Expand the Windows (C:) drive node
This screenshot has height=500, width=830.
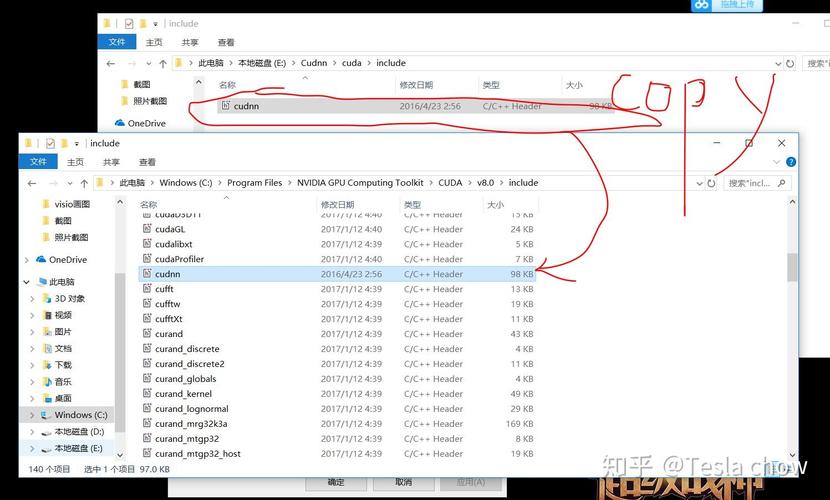[32, 415]
